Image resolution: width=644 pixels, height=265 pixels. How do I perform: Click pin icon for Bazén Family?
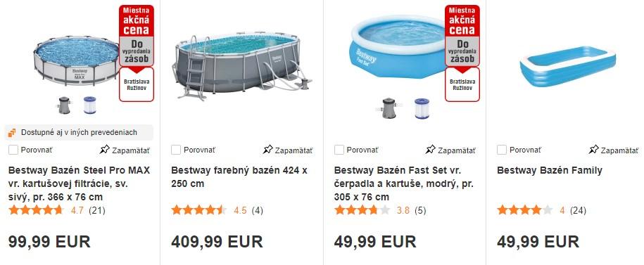pos(593,150)
